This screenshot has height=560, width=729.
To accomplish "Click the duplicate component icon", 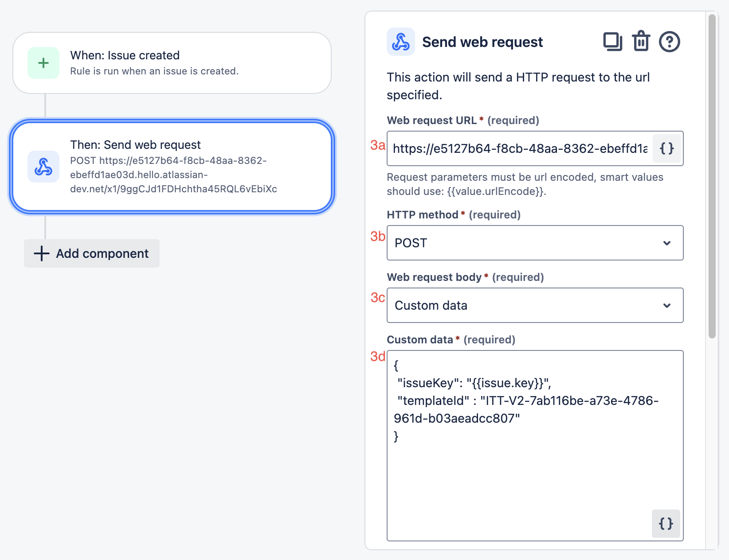I will click(x=613, y=42).
